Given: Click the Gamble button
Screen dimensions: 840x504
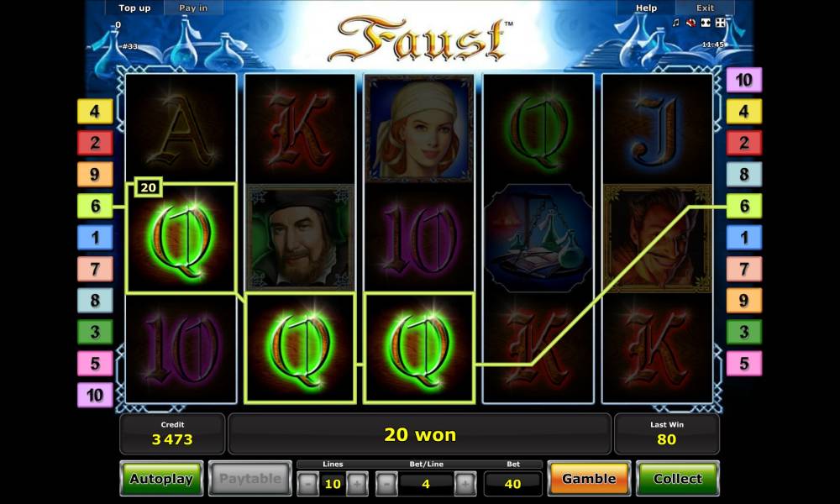Looking at the screenshot, I should [589, 478].
